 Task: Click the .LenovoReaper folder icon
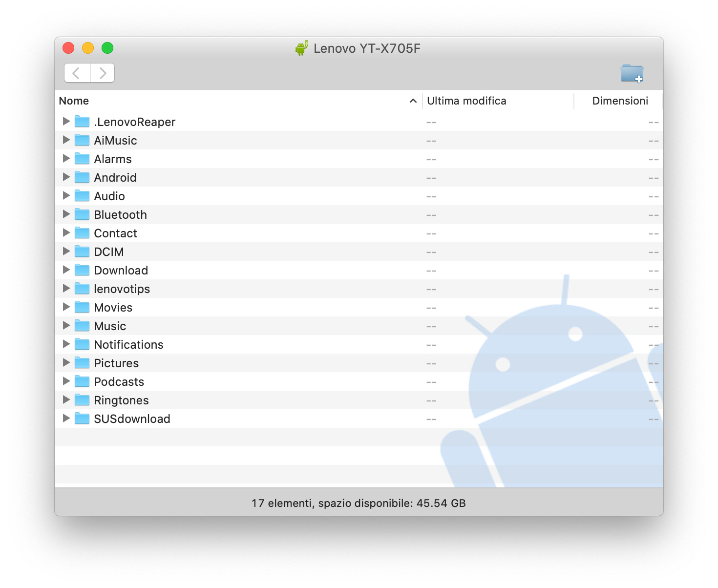click(x=82, y=121)
